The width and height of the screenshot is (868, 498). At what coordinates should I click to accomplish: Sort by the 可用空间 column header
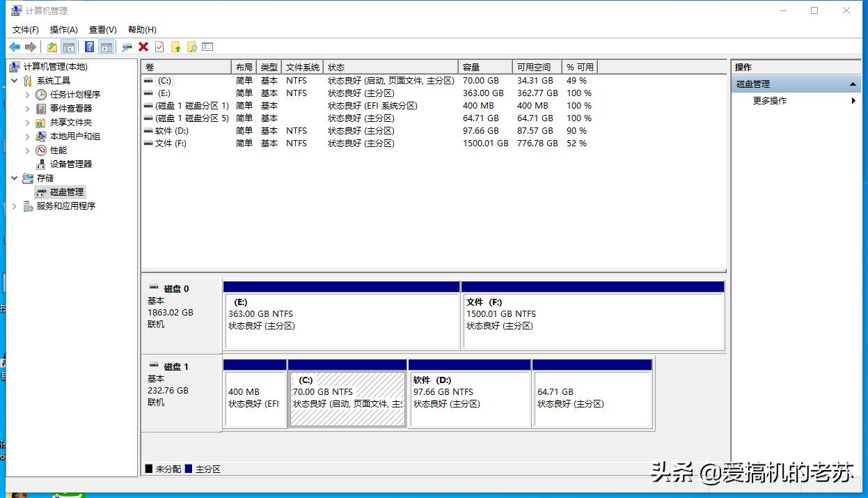pyautogui.click(x=533, y=67)
